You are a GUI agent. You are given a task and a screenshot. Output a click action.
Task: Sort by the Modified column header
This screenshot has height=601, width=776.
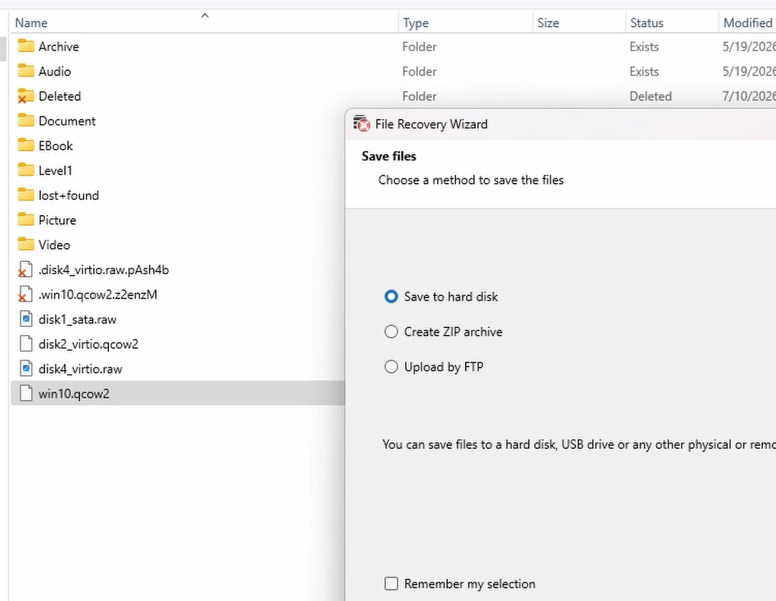pyautogui.click(x=748, y=23)
